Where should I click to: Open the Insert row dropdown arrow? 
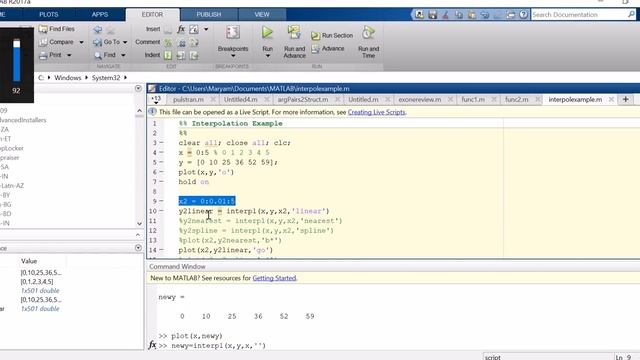206,29
